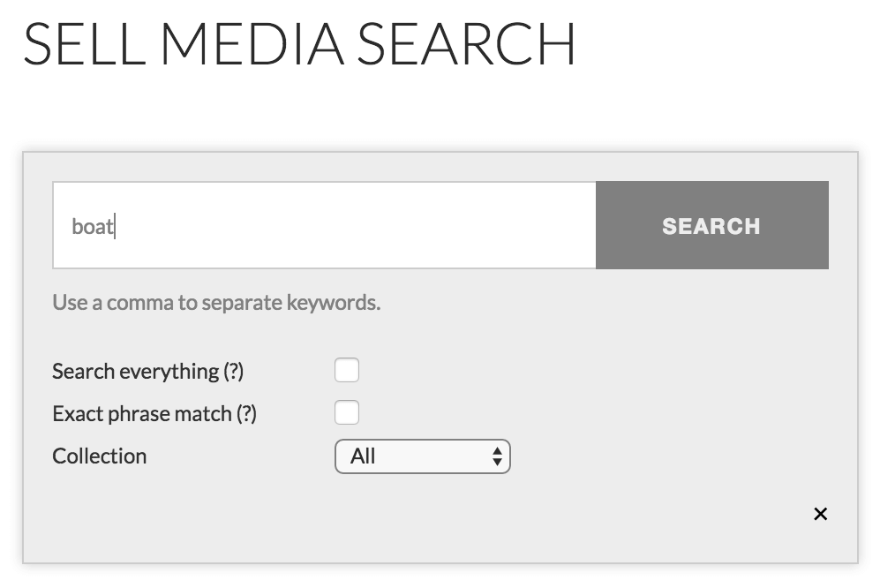Image resolution: width=880 pixels, height=588 pixels.
Task: Click the 'All' value in Collection selector
Action: tap(363, 456)
